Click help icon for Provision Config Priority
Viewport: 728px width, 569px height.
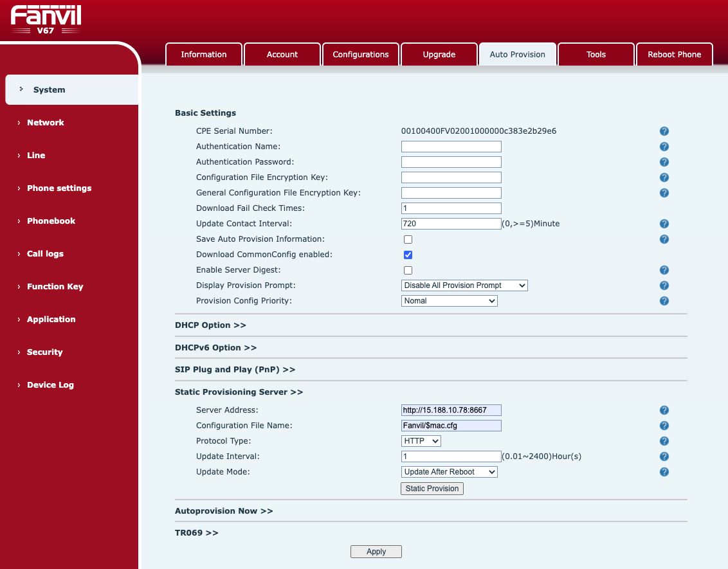click(x=664, y=301)
